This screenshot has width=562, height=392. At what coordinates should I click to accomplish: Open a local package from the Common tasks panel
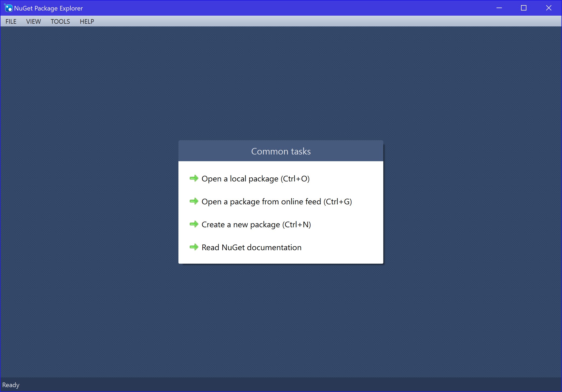pos(255,178)
